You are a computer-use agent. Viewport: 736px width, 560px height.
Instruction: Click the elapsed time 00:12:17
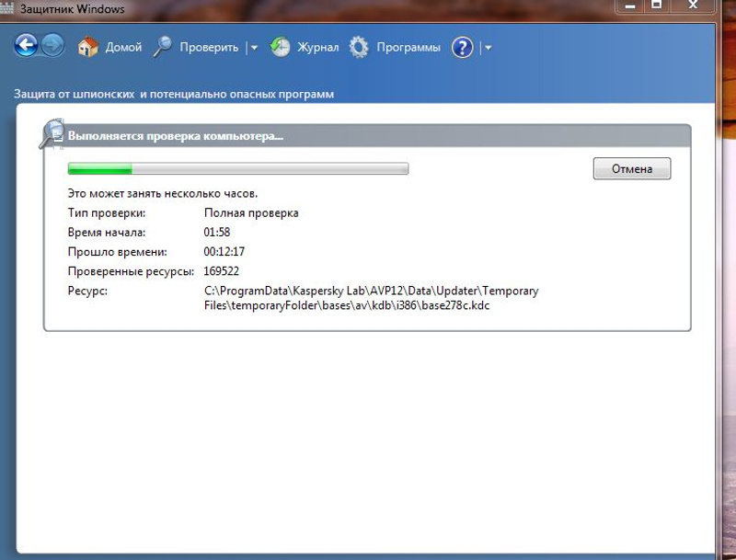(224, 252)
